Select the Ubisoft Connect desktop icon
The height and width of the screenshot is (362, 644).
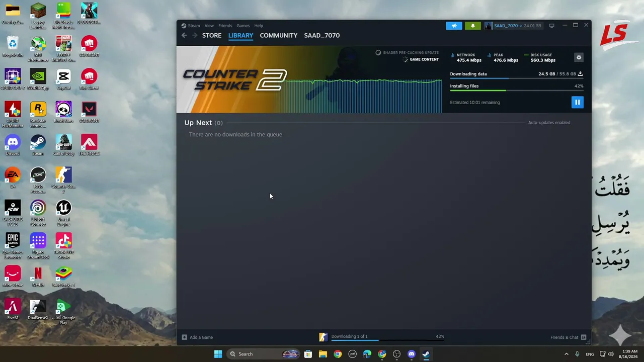coord(38,214)
